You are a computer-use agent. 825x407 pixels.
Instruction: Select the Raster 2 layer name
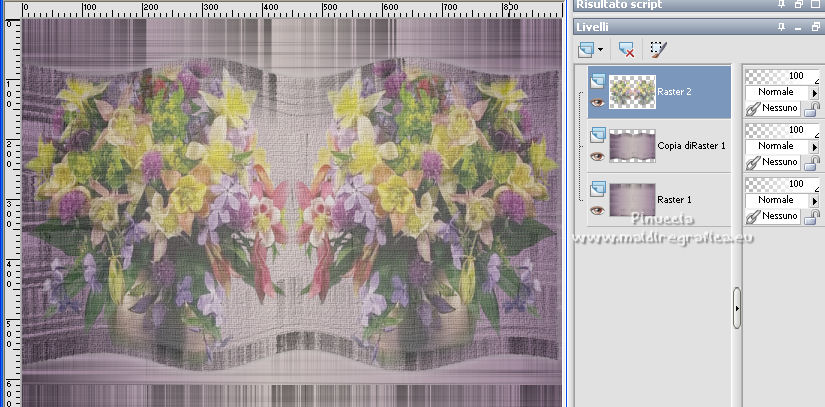coord(674,91)
